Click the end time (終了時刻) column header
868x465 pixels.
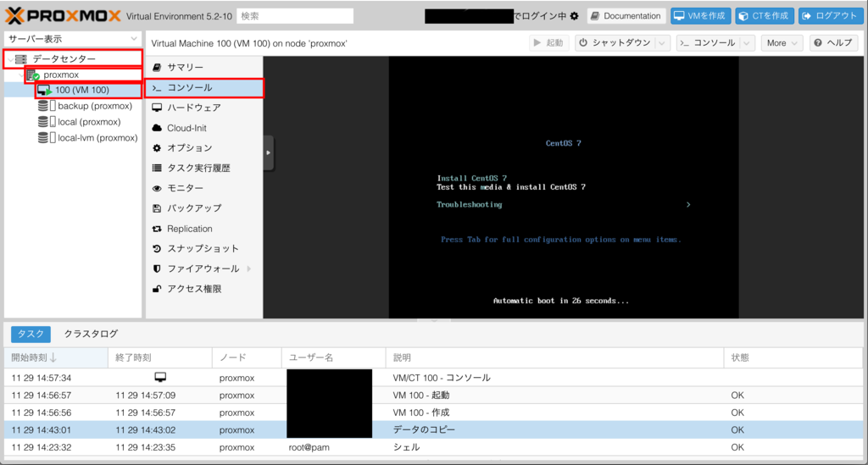pos(160,357)
